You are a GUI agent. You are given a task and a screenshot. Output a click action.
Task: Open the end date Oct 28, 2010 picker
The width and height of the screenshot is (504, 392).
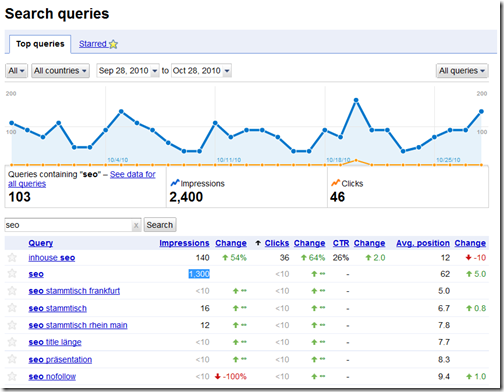(201, 71)
